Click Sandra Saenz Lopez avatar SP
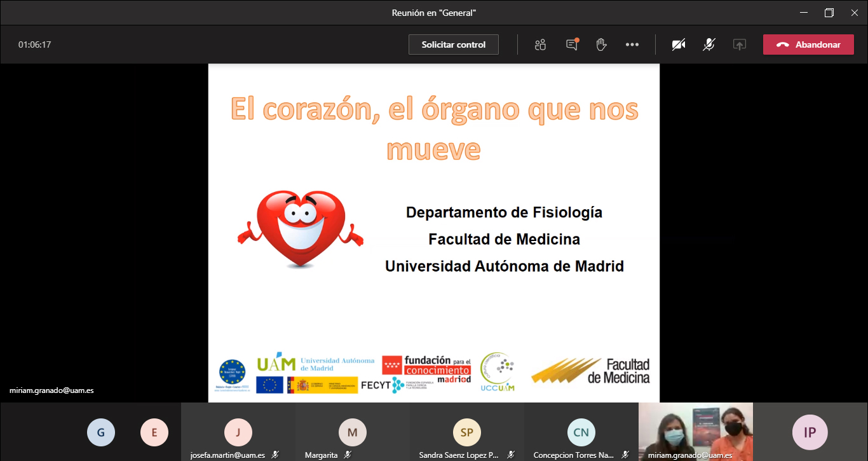The image size is (868, 461). coord(467,432)
